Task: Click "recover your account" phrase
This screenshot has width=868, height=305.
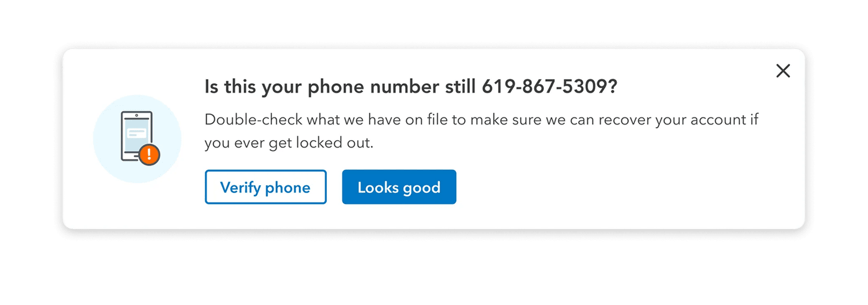Action: coord(672,121)
